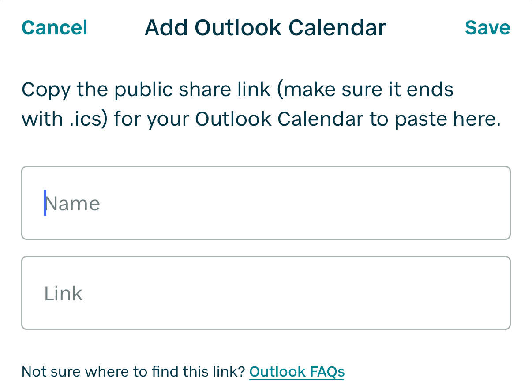Select the calendar Name text box
532x392 pixels.
click(266, 203)
